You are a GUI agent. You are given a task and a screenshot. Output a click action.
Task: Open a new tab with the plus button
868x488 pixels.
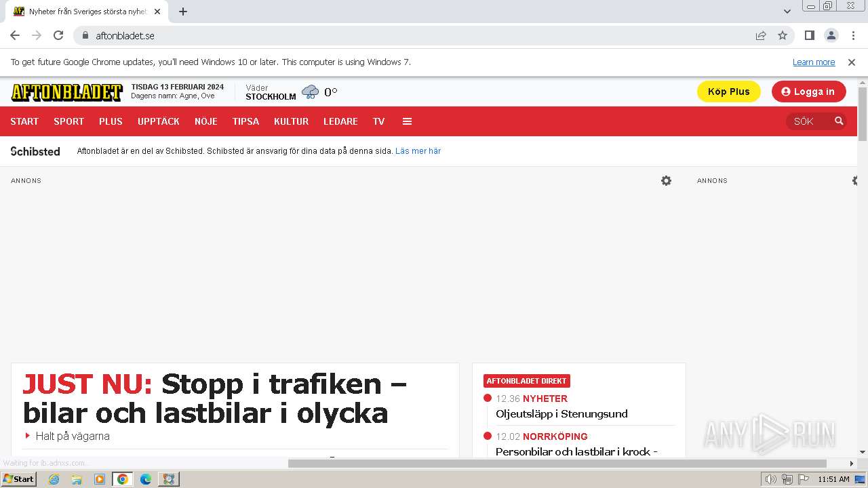click(183, 12)
